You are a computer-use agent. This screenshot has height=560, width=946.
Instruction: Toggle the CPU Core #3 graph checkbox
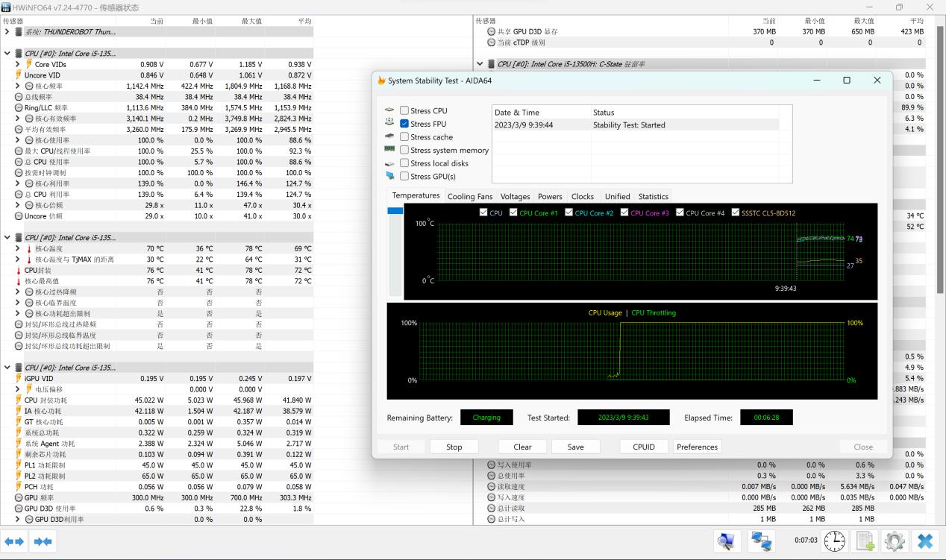point(624,213)
